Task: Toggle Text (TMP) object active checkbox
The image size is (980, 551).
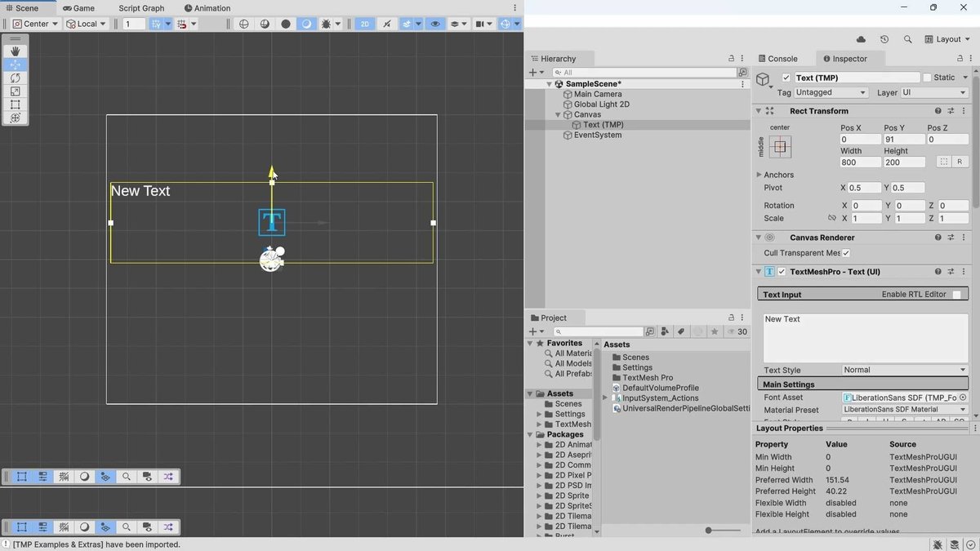Action: coord(786,78)
